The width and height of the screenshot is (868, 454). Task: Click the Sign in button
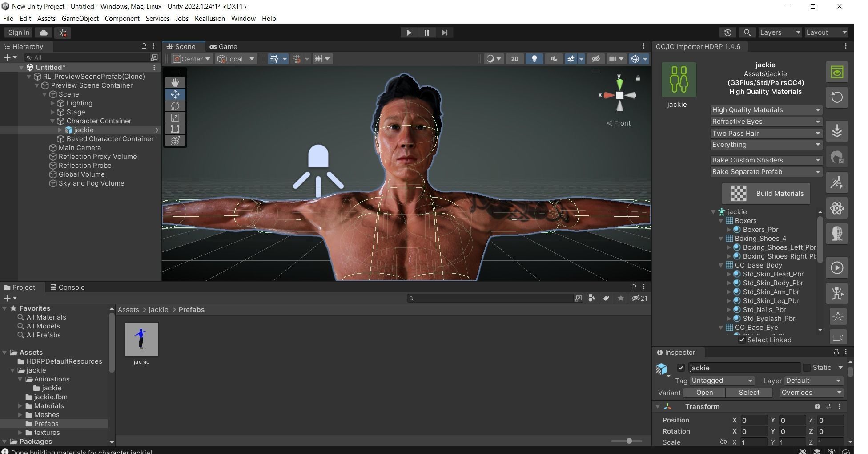click(x=19, y=32)
